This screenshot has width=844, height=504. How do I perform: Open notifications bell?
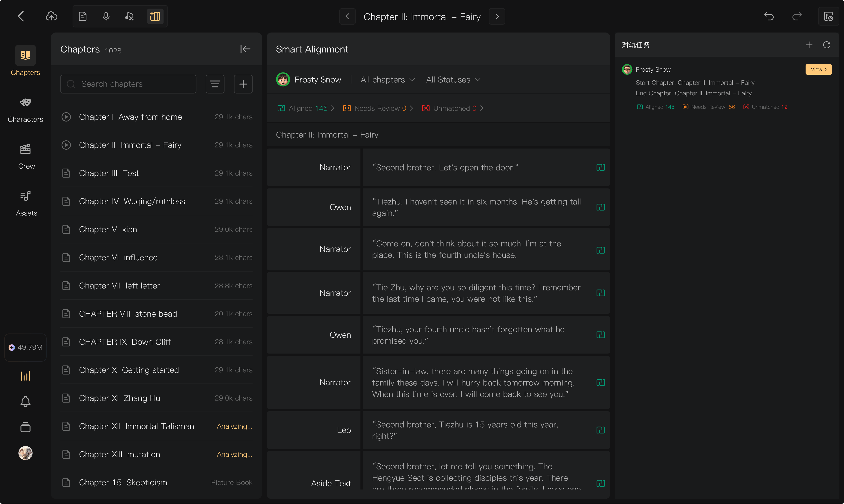coord(25,401)
